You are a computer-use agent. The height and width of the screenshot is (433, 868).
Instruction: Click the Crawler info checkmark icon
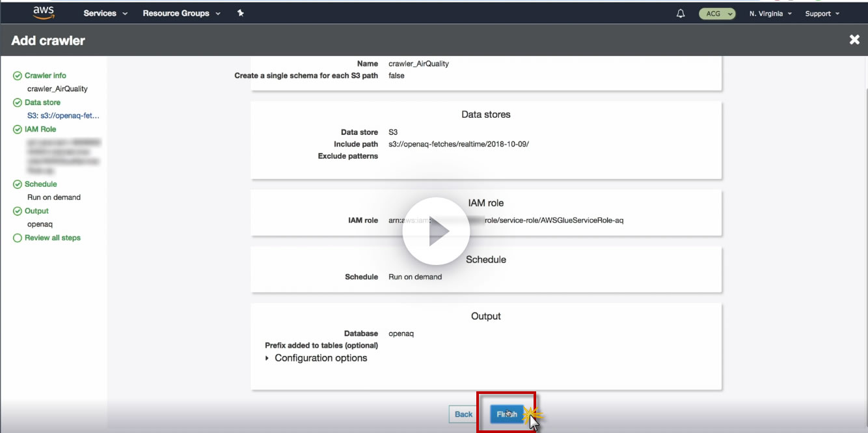click(18, 76)
